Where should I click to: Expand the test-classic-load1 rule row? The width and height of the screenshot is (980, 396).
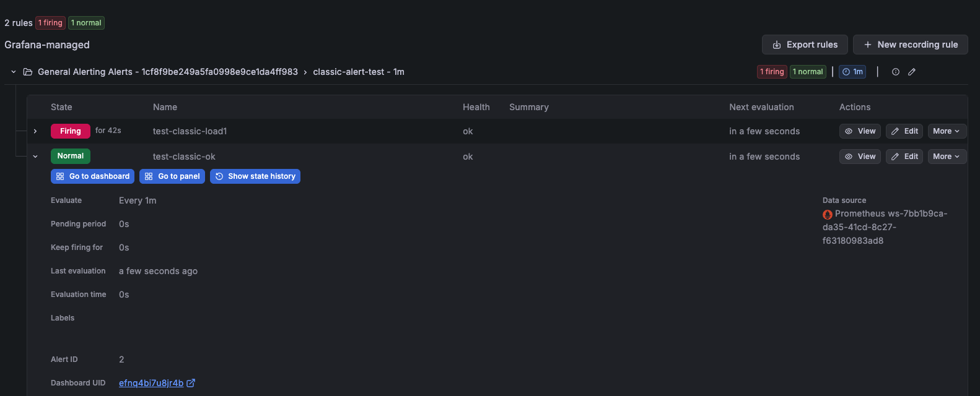click(x=35, y=131)
